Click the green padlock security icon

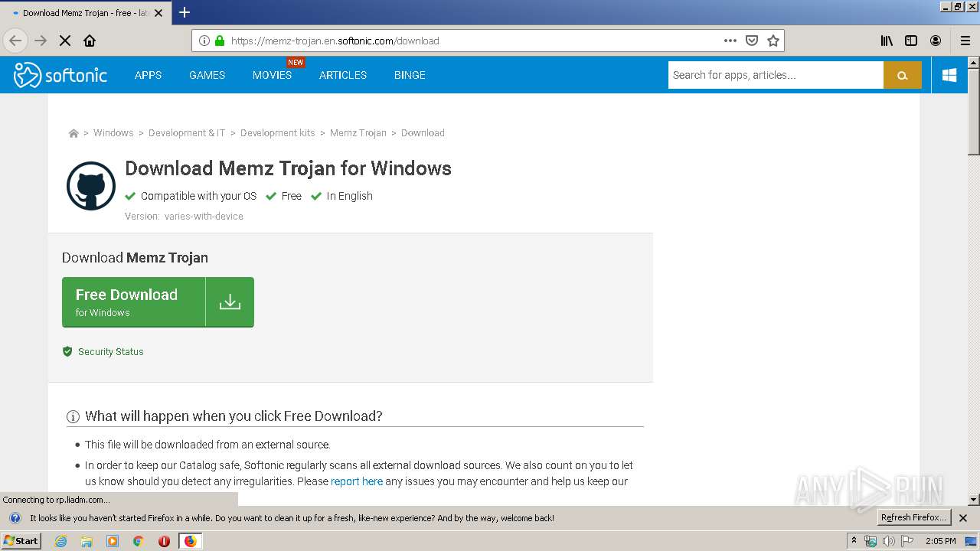pyautogui.click(x=220, y=41)
